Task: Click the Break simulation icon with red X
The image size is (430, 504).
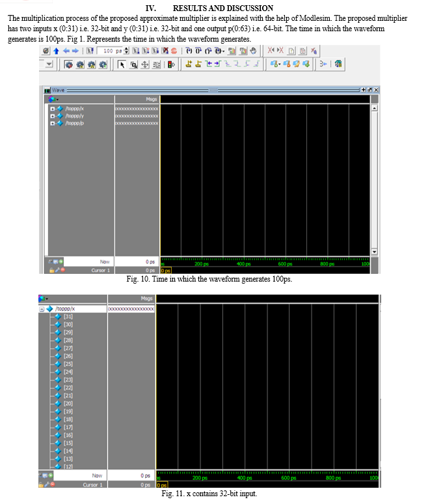Action: (x=165, y=51)
